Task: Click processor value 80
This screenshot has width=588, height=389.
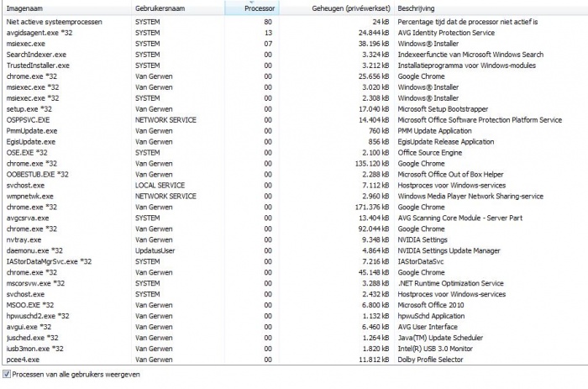Action: pyautogui.click(x=268, y=22)
